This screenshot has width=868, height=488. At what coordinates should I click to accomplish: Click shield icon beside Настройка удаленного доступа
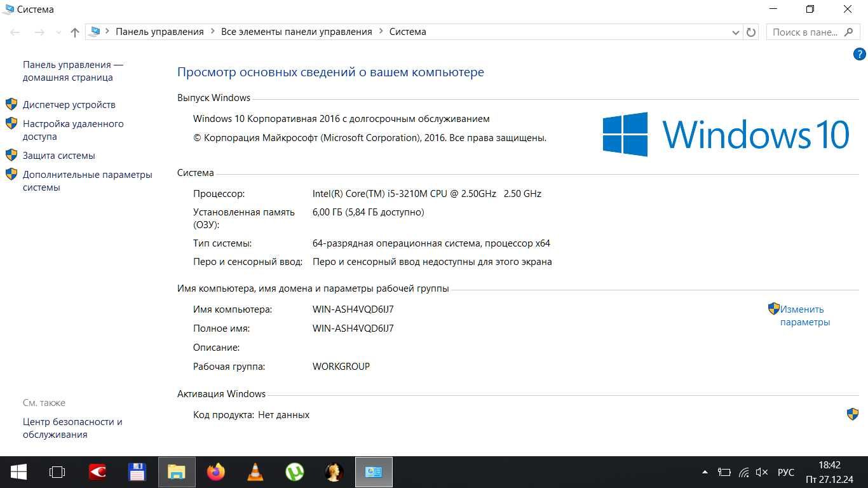point(11,123)
